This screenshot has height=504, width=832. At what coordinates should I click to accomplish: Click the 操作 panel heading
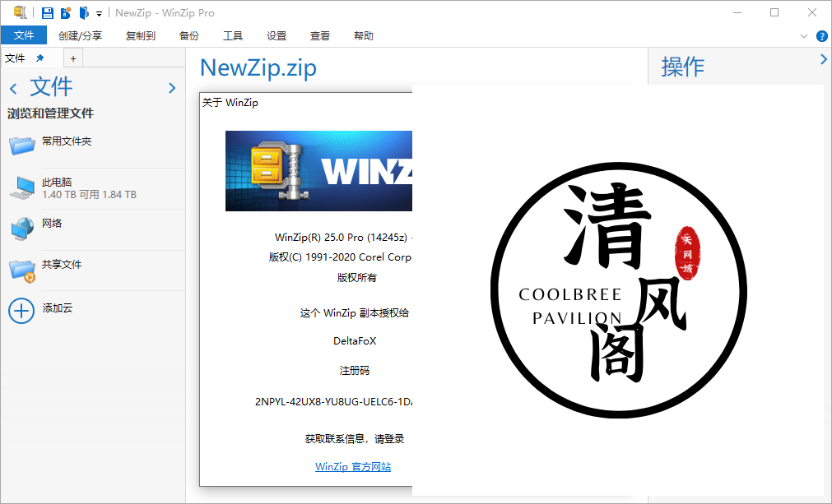click(x=683, y=67)
